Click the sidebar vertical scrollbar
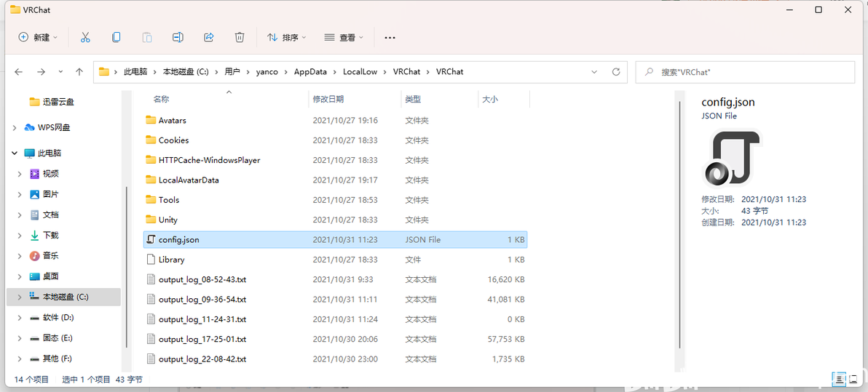This screenshot has height=392, width=868. point(127,267)
